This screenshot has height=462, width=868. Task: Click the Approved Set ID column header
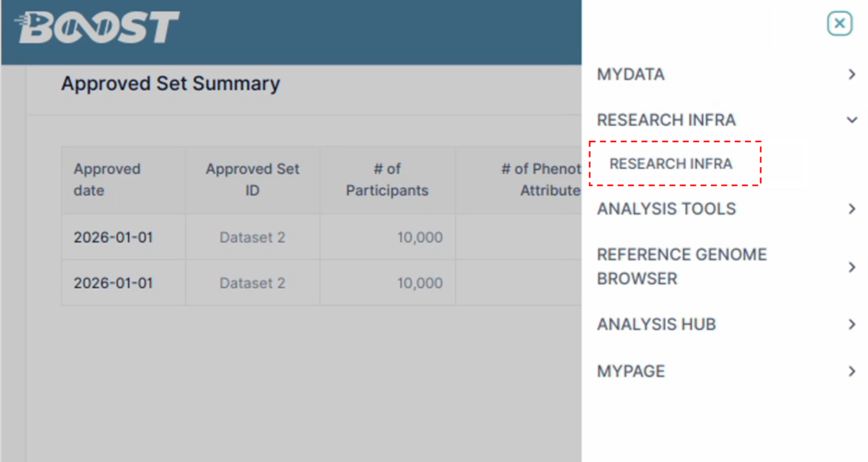click(x=252, y=180)
